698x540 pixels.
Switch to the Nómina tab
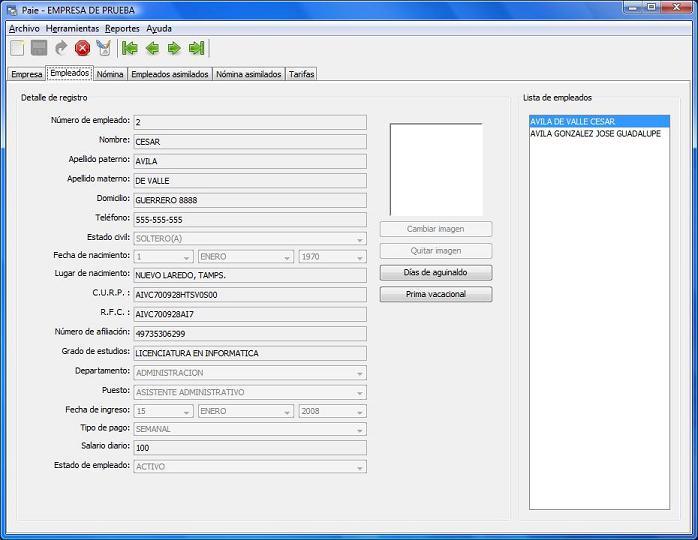(110, 74)
